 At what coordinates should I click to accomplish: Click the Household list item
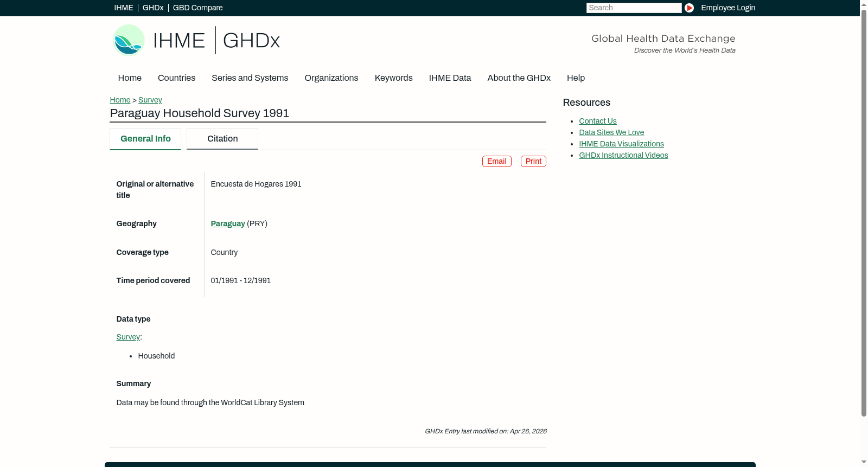tap(156, 356)
